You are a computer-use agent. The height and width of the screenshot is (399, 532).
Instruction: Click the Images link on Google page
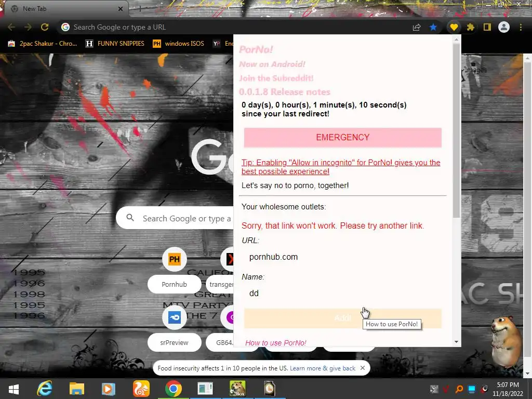[476, 70]
